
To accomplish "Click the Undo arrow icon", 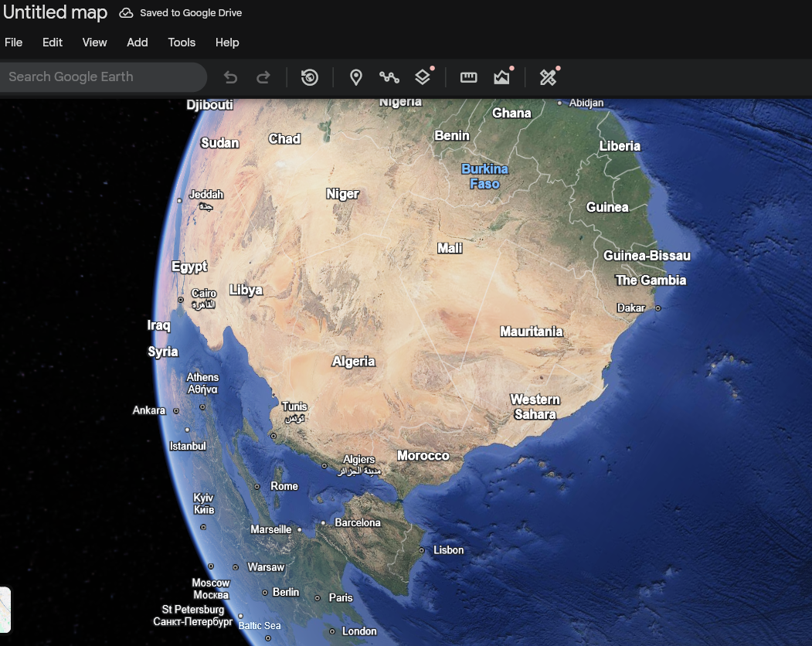I will pyautogui.click(x=230, y=78).
